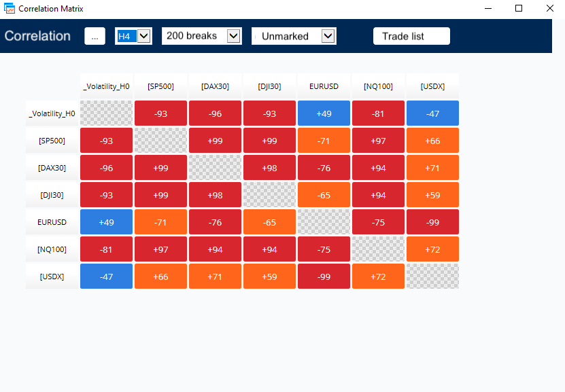Click SP500 row vs NQ100 +97 cell
This screenshot has height=392, width=565.
coord(378,141)
